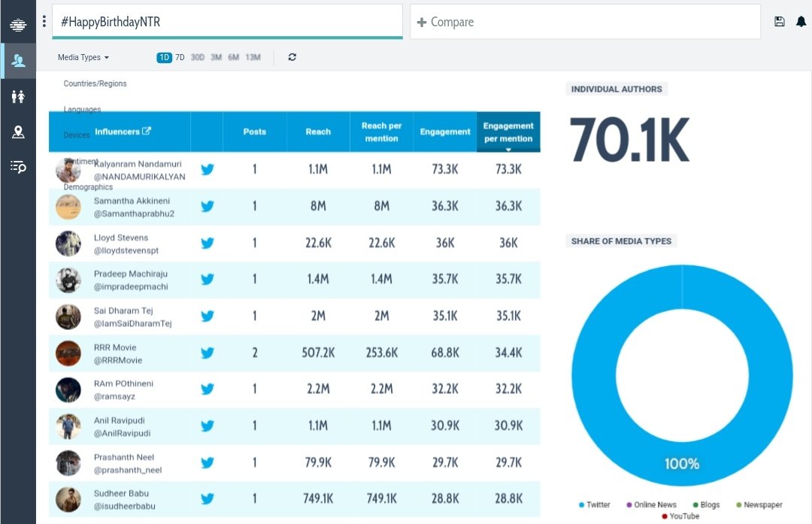Image resolution: width=812 pixels, height=524 pixels.
Task: Open the three-dot options menu beside search
Action: coord(44,21)
